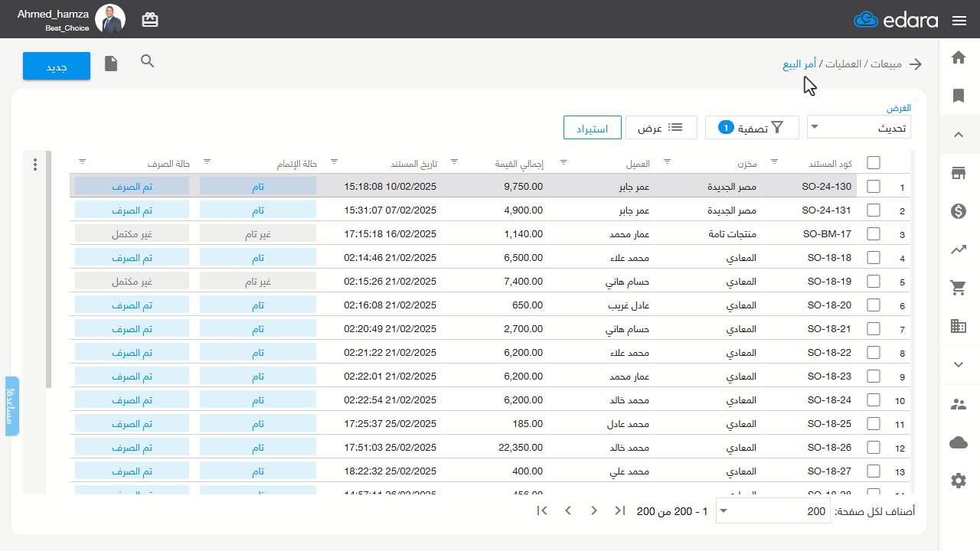Open the items-per-page dropdown showing 200

coord(773,511)
